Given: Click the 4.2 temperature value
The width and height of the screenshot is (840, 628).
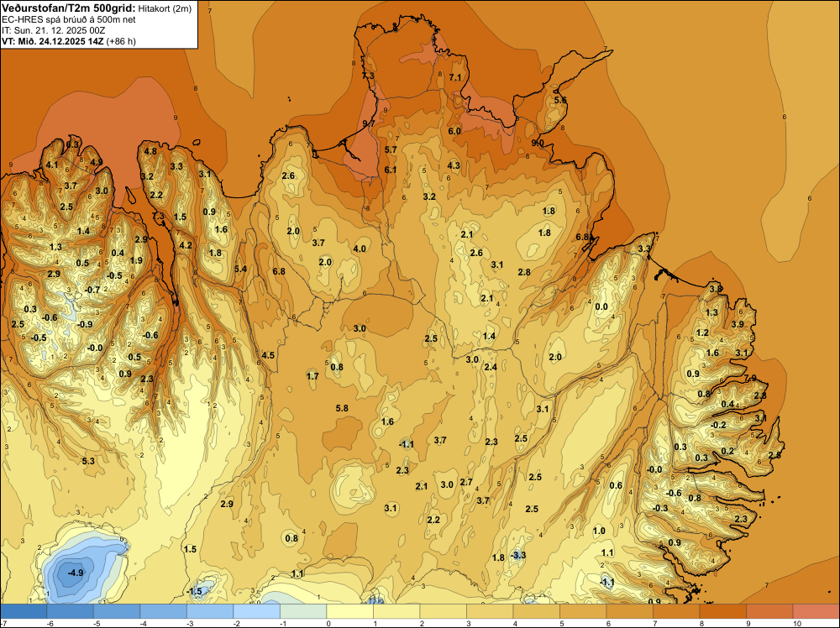Looking at the screenshot, I should 186,246.
